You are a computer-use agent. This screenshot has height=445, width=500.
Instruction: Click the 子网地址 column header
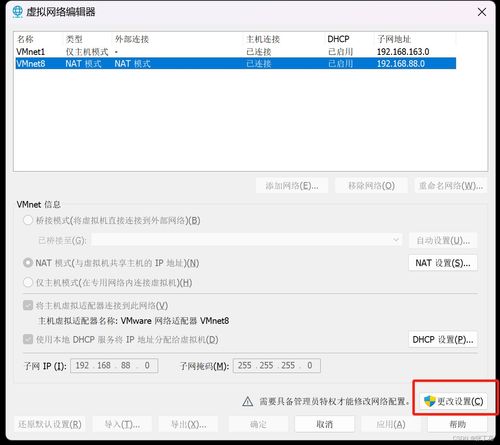coord(394,39)
